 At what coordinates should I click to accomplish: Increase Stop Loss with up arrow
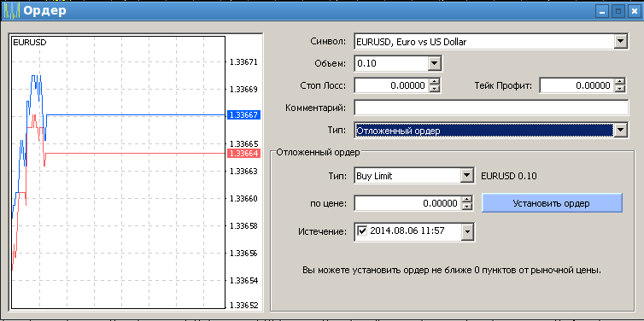pos(434,82)
